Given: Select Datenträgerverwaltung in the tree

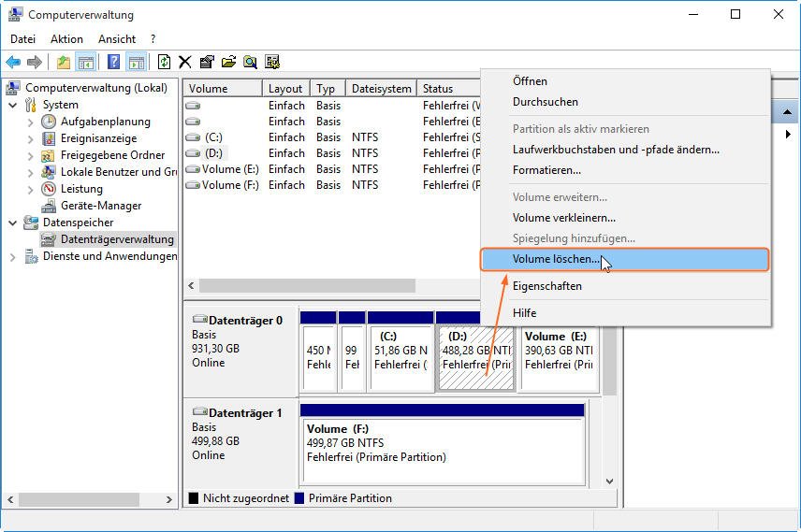Looking at the screenshot, I should (x=117, y=239).
